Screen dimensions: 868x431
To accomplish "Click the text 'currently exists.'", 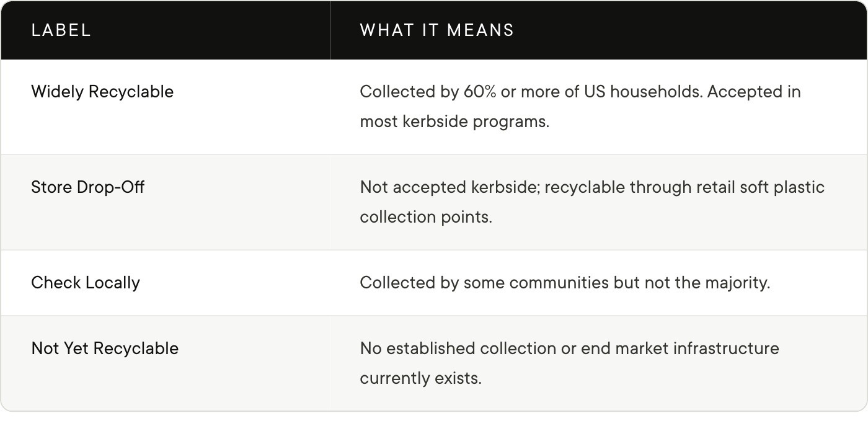I will 420,378.
